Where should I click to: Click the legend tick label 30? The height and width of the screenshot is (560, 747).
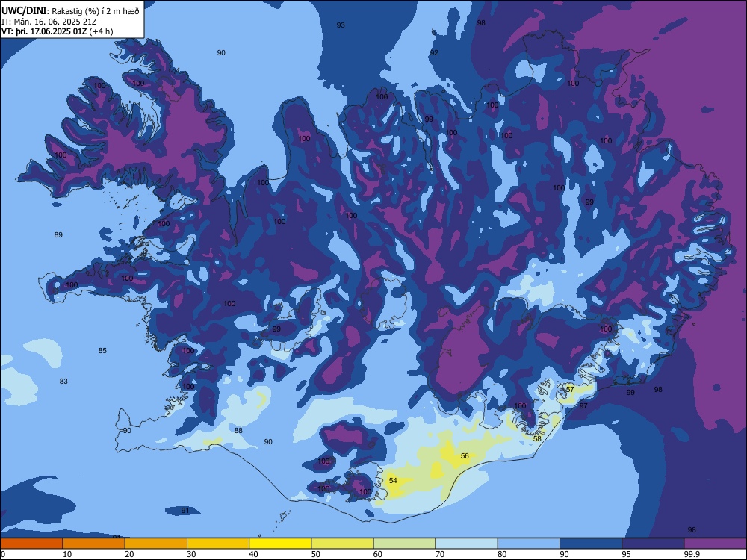pos(191,554)
